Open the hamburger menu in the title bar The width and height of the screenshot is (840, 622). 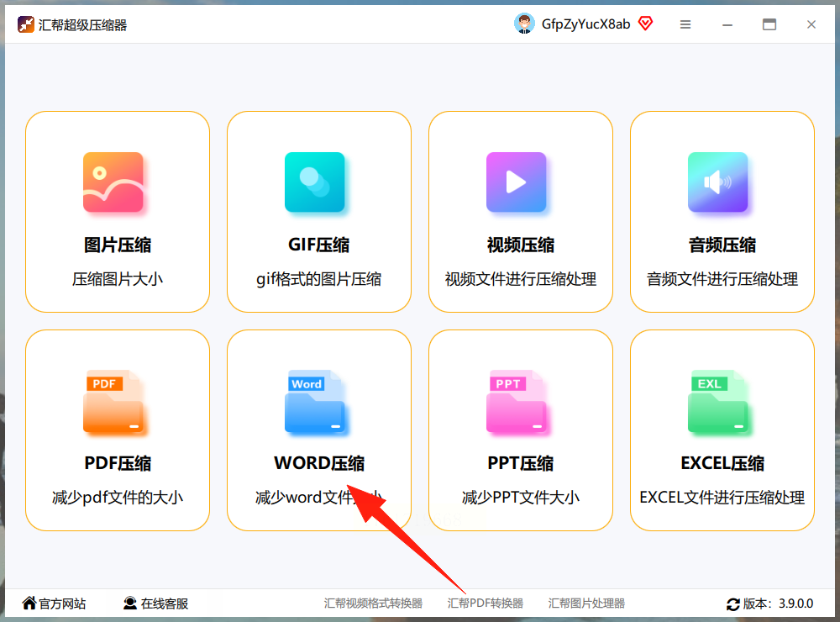click(685, 24)
